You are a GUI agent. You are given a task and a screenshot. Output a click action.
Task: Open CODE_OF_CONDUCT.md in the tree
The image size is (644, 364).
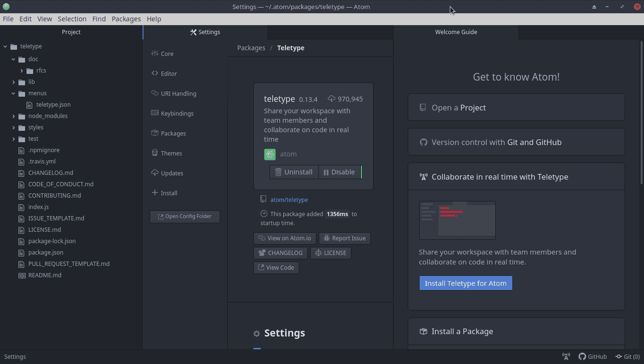[61, 184]
